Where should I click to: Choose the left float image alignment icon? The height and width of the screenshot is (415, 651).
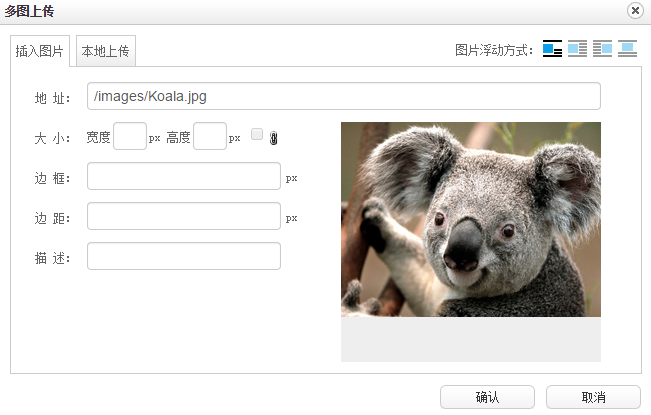[577, 49]
